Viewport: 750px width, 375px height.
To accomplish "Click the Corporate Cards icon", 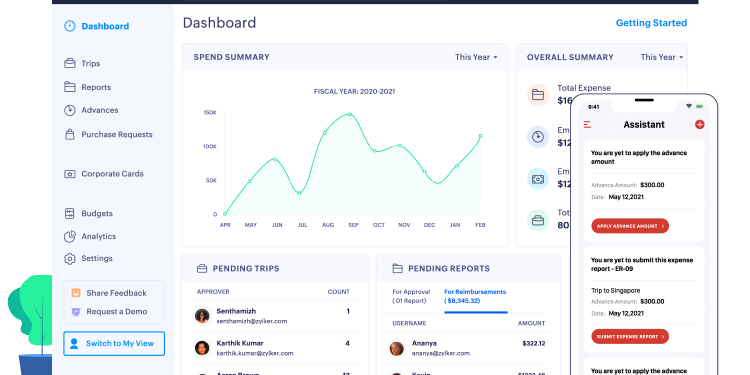I will pyautogui.click(x=70, y=174).
